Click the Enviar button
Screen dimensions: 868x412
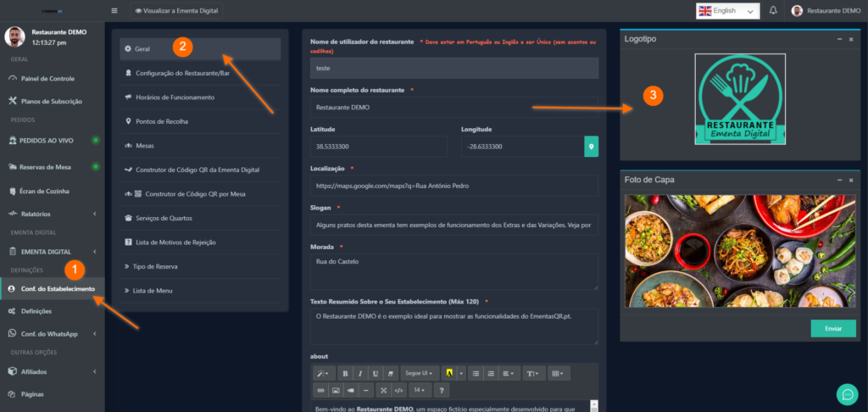(x=833, y=328)
